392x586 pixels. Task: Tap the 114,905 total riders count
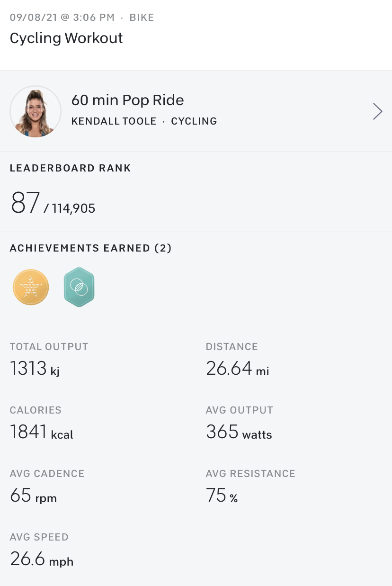(x=73, y=208)
